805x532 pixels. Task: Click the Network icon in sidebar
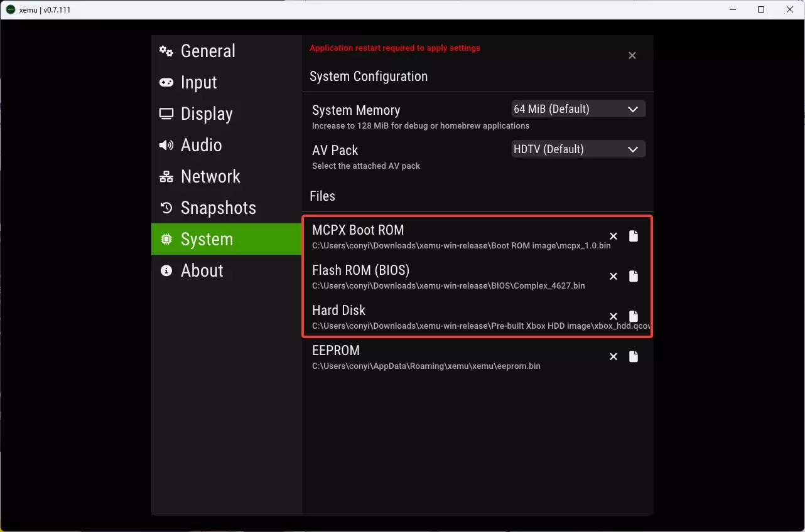point(166,176)
